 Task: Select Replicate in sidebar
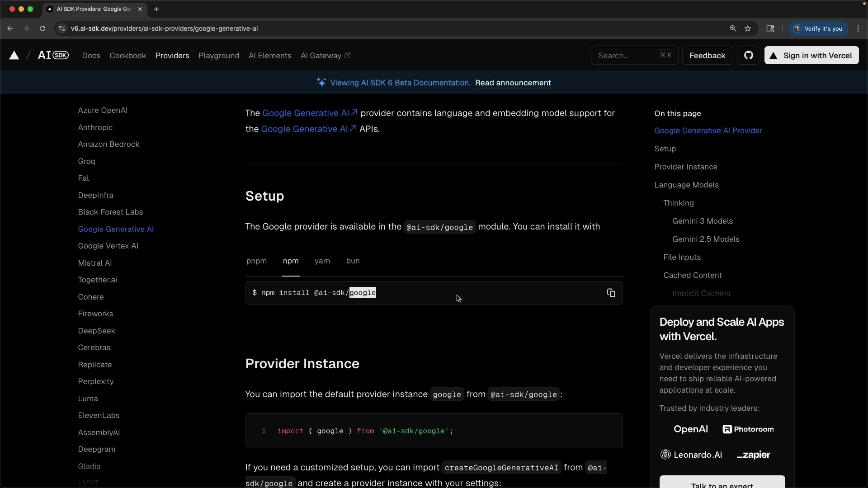pyautogui.click(x=94, y=365)
